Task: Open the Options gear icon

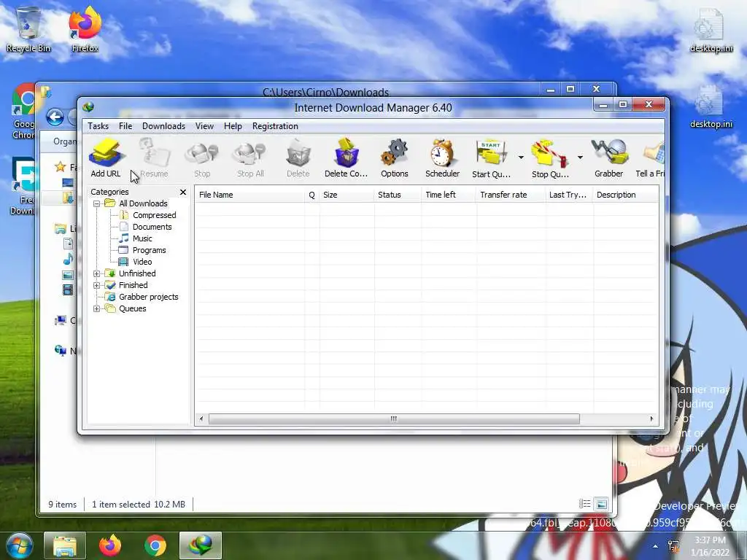Action: click(395, 158)
